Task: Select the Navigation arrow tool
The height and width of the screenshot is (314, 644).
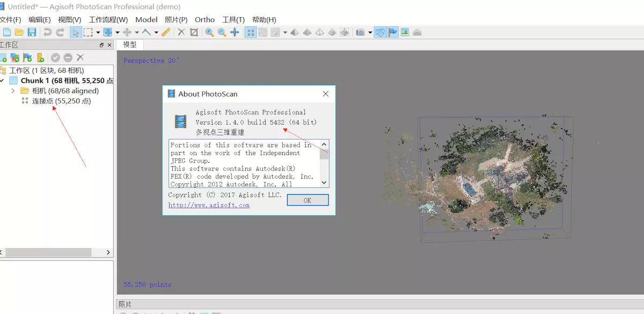Action: pos(76,32)
